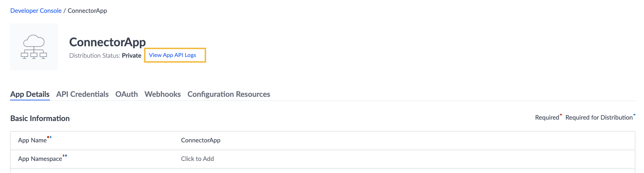Go back to Developer Console breadcrumb
The width and height of the screenshot is (644, 173).
(36, 11)
